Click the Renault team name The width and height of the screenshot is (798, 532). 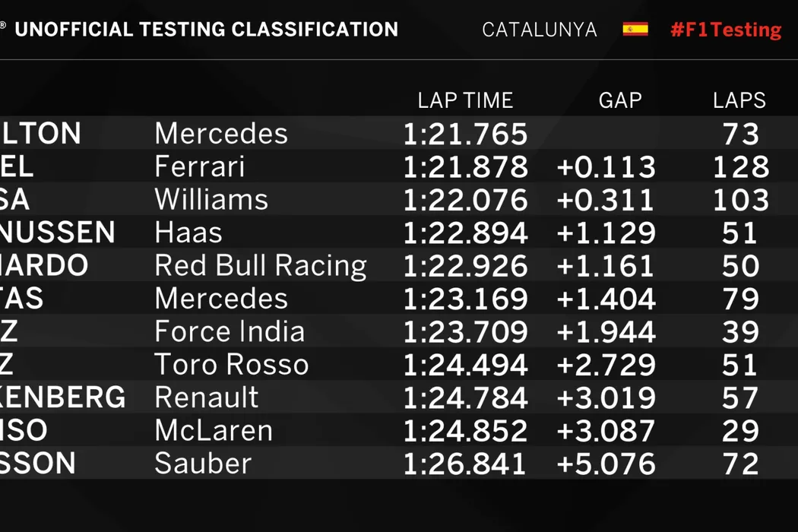[x=207, y=398]
